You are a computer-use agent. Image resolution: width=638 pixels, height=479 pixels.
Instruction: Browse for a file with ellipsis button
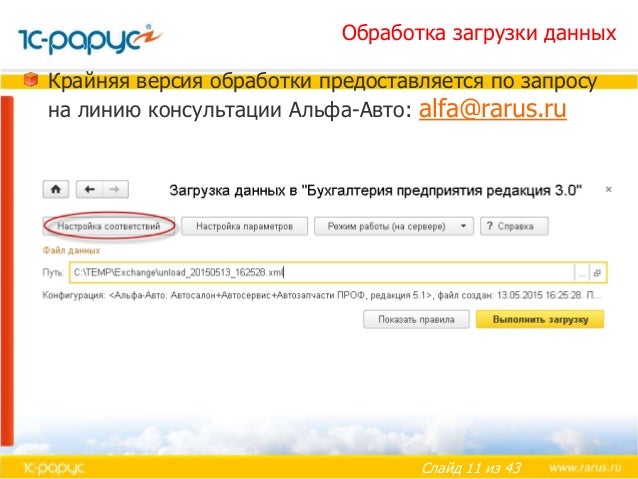[582, 273]
